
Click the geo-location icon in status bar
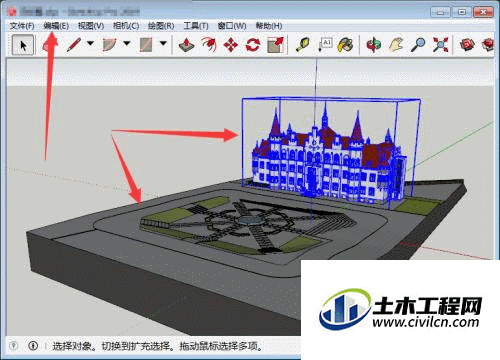coord(13,346)
